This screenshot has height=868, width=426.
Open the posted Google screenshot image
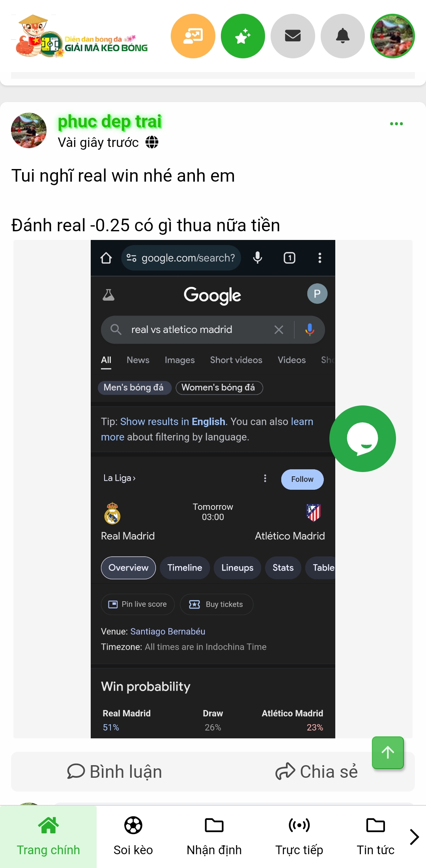[x=213, y=489]
